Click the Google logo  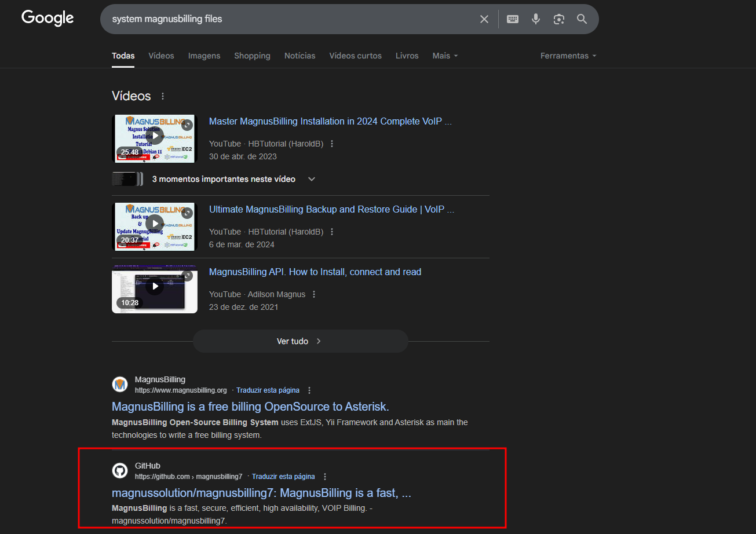(x=48, y=18)
